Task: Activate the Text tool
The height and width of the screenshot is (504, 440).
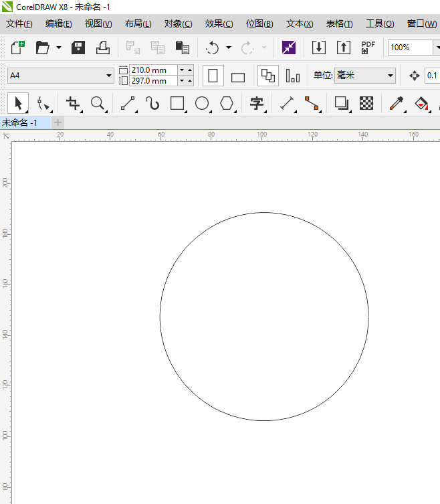Action: (x=256, y=103)
